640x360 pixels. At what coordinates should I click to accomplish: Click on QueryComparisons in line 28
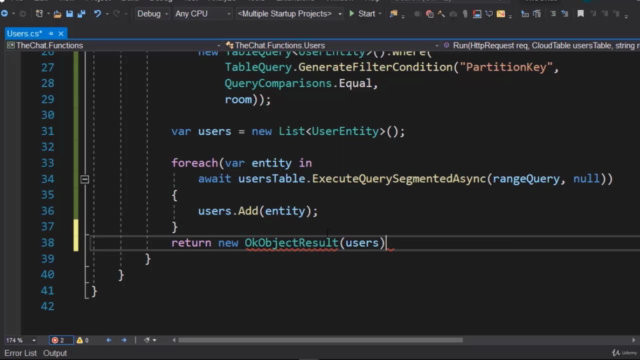click(278, 83)
